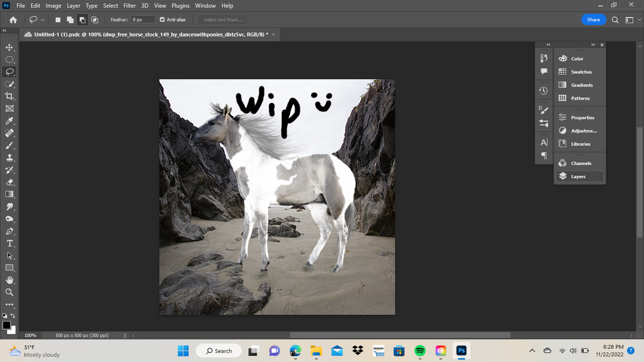This screenshot has width=644, height=362.
Task: Select the Lasso tool in toolbar
Action: coord(10,72)
